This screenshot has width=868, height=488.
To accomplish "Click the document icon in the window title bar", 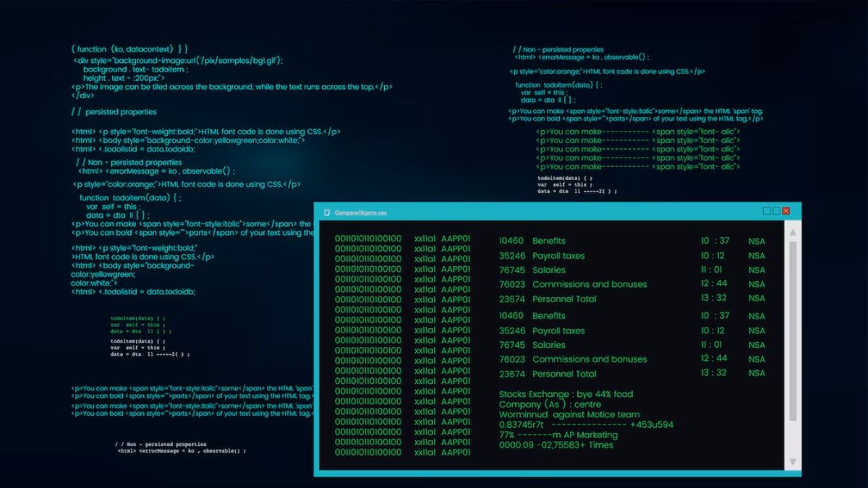I will tap(328, 213).
